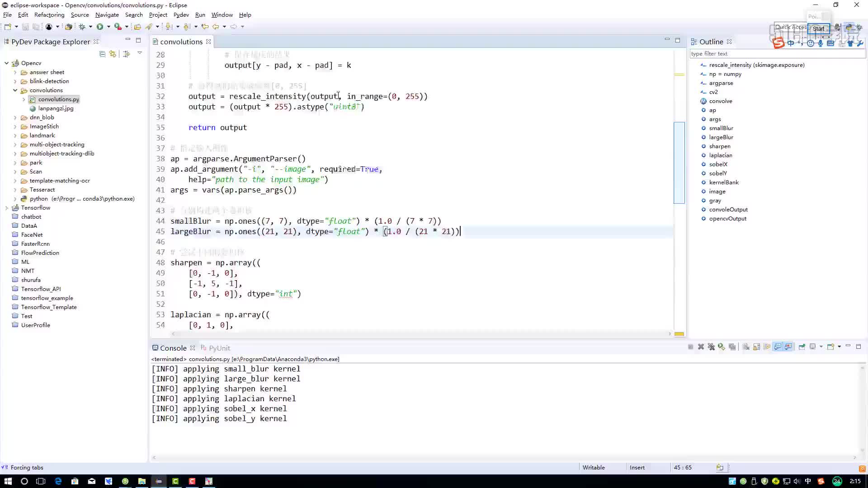Toggle show console on standard output change

(778, 347)
